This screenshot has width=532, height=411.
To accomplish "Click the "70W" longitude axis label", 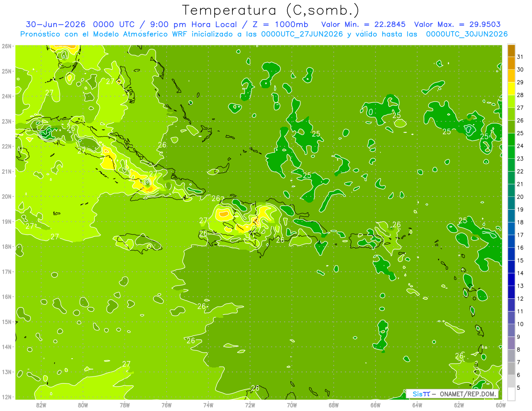I will click(x=292, y=405).
